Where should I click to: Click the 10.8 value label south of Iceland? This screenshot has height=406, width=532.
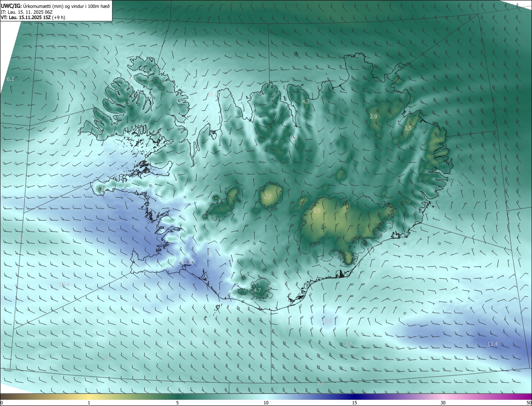tap(327, 320)
